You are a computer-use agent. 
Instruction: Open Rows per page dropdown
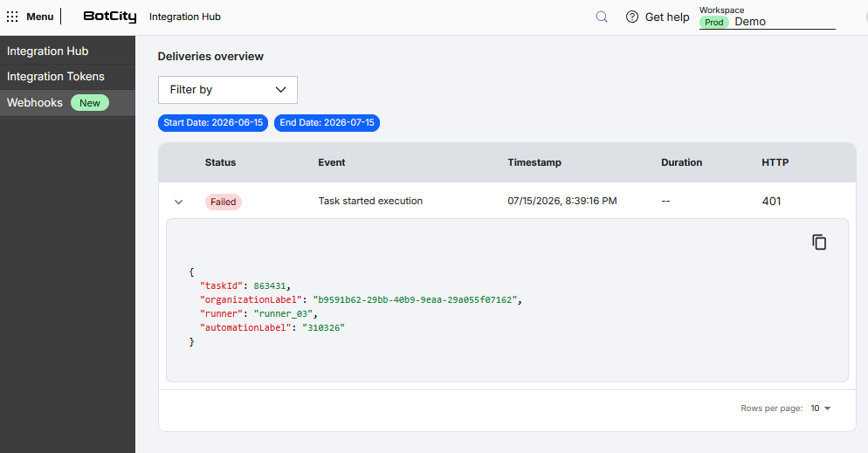pos(821,408)
